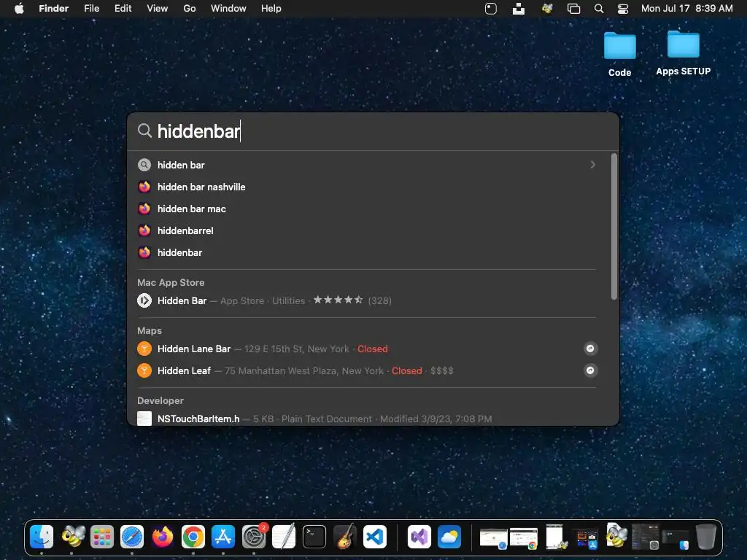Launch the bee app in the Dock
The width and height of the screenshot is (747, 560).
point(72,537)
